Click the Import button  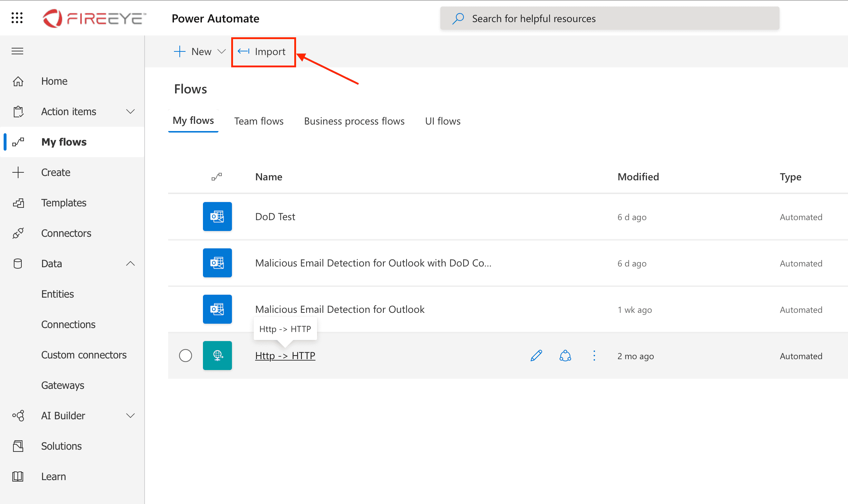[x=263, y=51]
